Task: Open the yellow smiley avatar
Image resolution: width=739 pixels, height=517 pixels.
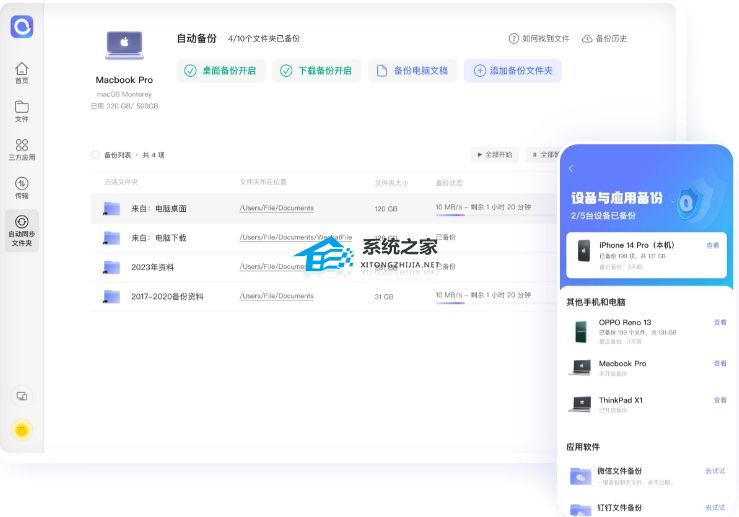Action: [22, 429]
